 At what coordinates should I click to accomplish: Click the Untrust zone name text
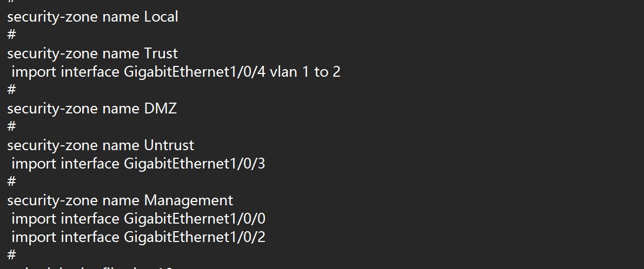click(x=169, y=145)
